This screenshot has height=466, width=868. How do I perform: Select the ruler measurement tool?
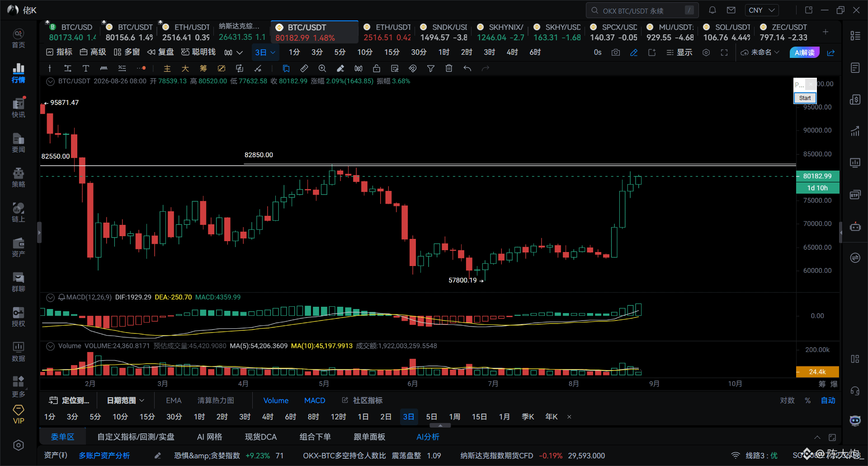tap(304, 68)
